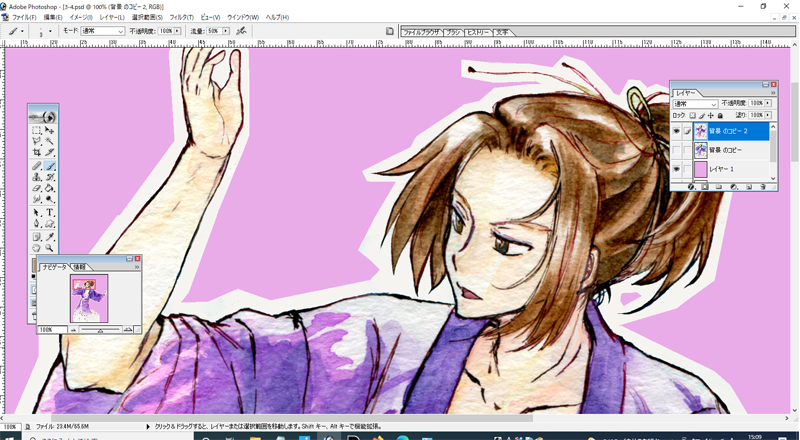Click the レイヤー 1 pink layer thumbnail
Viewport: 800px width, 440px height.
701,169
